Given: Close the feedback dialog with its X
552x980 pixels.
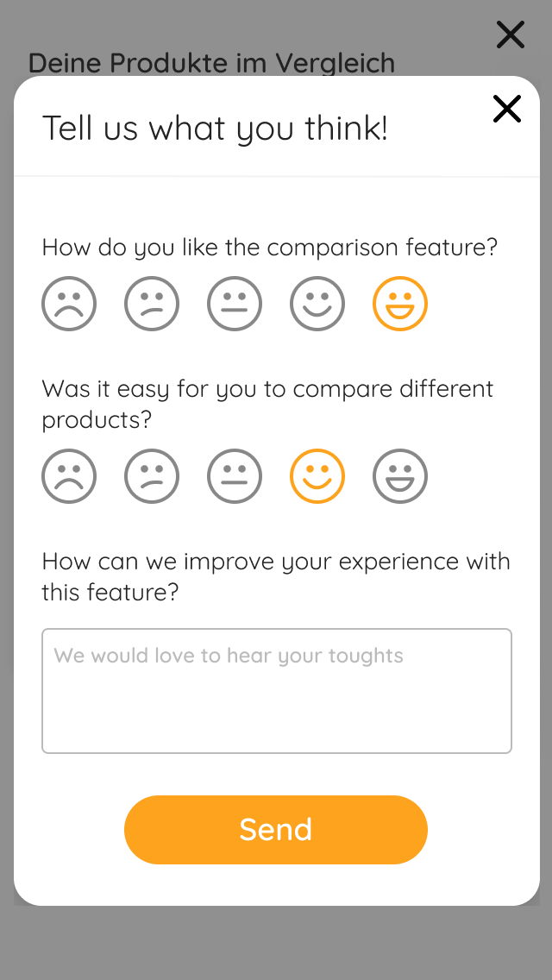Looking at the screenshot, I should [x=507, y=109].
